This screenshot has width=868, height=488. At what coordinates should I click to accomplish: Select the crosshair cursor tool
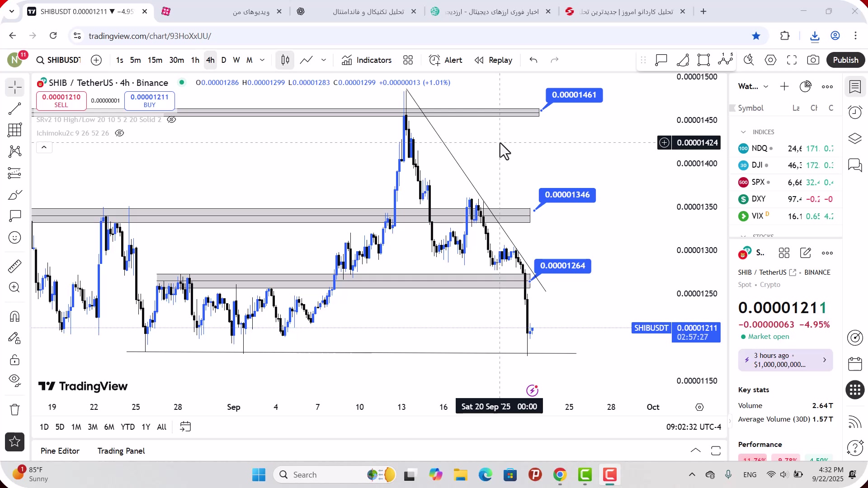click(x=15, y=87)
